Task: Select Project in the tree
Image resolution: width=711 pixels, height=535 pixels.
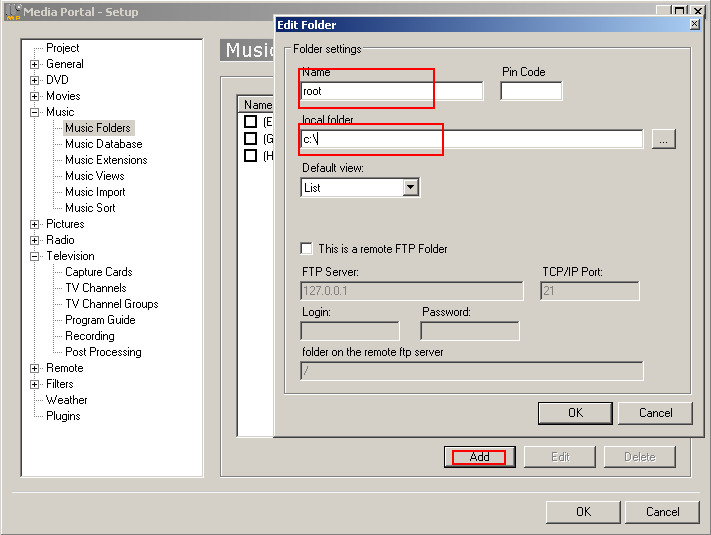Action: click(x=63, y=48)
